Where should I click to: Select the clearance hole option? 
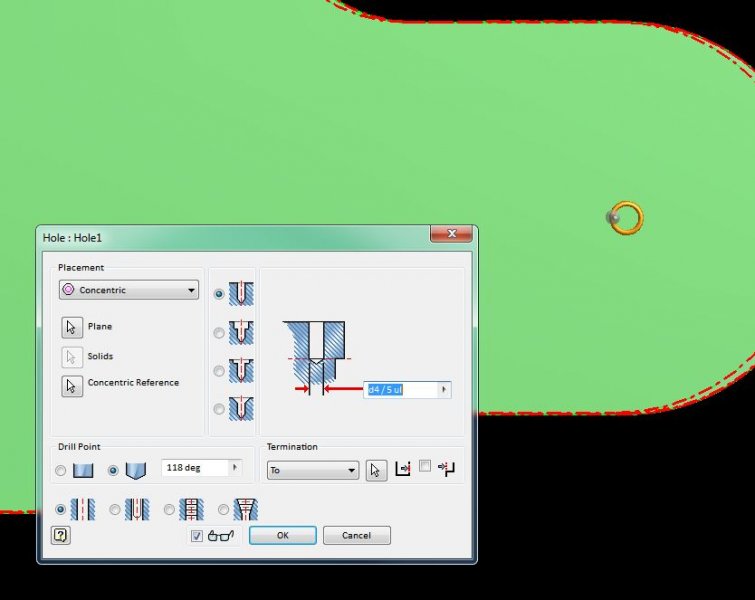115,509
